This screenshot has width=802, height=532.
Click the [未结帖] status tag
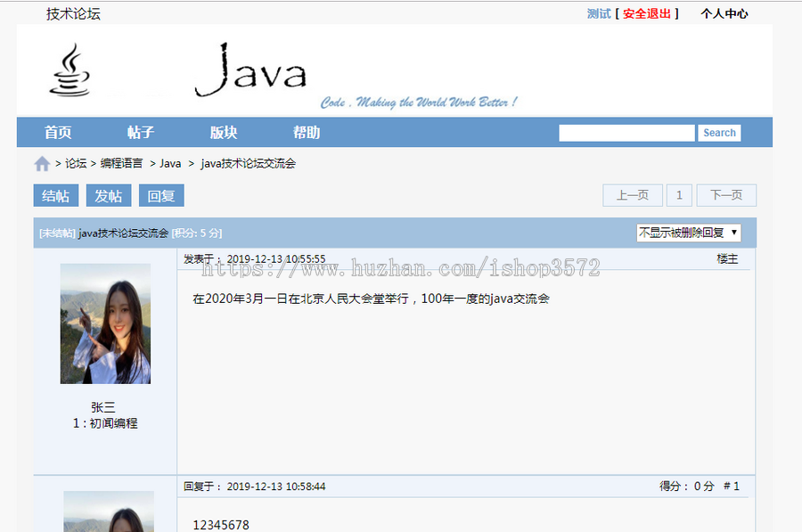[x=57, y=233]
